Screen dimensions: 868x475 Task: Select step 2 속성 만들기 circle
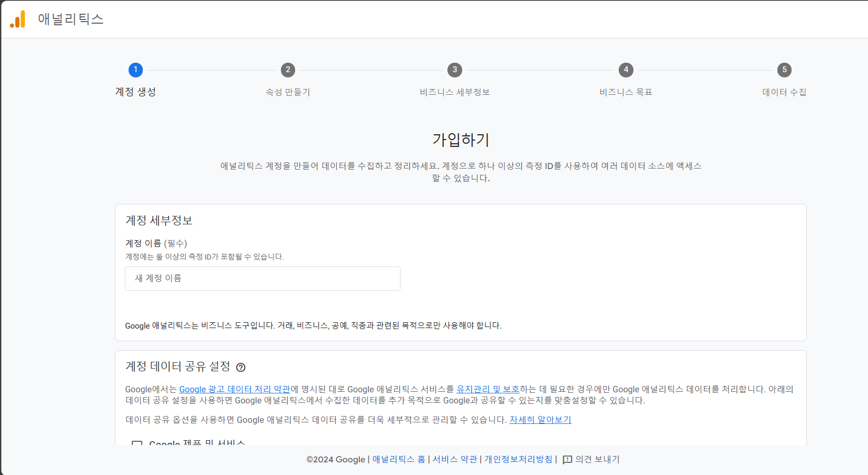tap(288, 70)
